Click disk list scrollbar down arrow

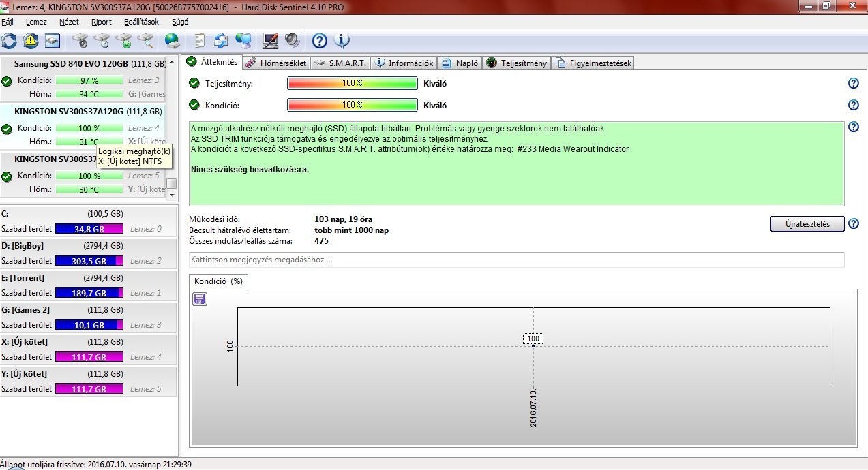point(172,195)
